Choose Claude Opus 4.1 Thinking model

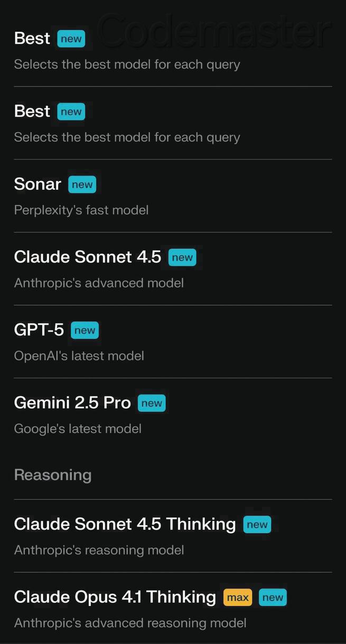115,597
